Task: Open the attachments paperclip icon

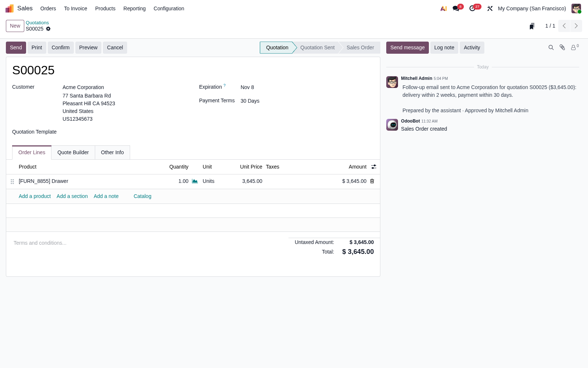Action: (562, 47)
